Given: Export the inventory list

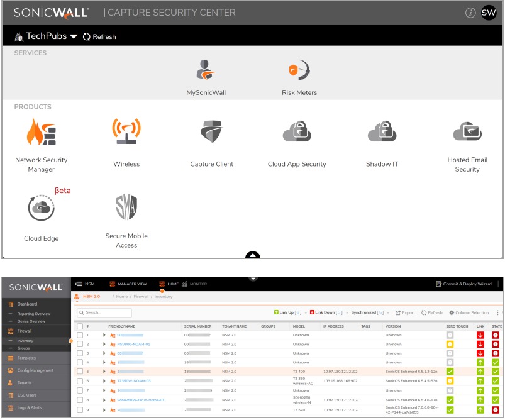Looking at the screenshot, I should 405,312.
